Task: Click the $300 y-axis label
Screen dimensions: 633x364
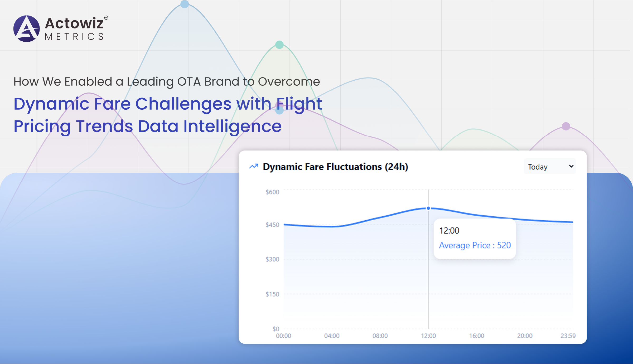Action: click(x=272, y=259)
